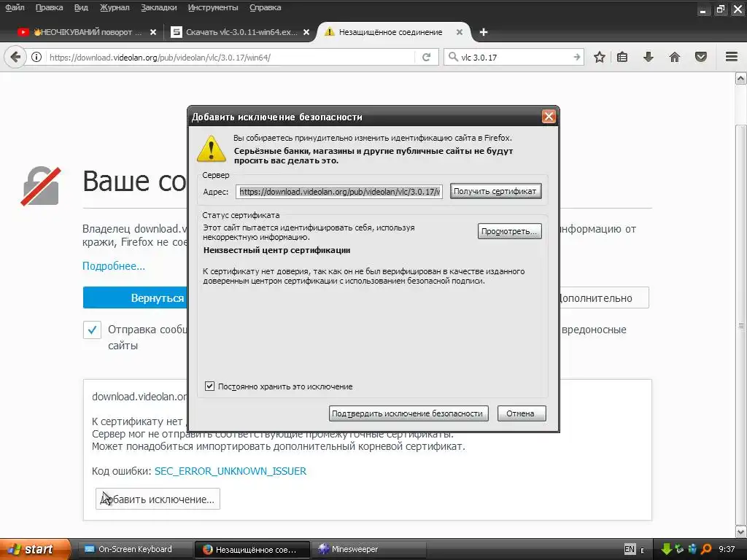Click the blue Вернуться button

click(135, 297)
